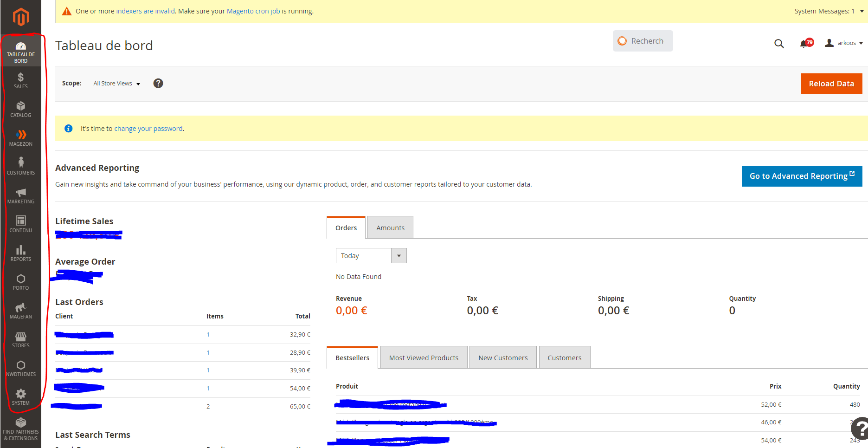
Task: Click the Stores sidebar icon
Action: click(20, 339)
